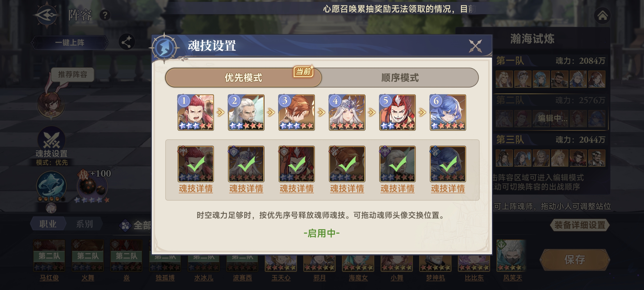Switch to 顺序模式 tab
Image resolution: width=644 pixels, height=290 pixels.
click(400, 77)
